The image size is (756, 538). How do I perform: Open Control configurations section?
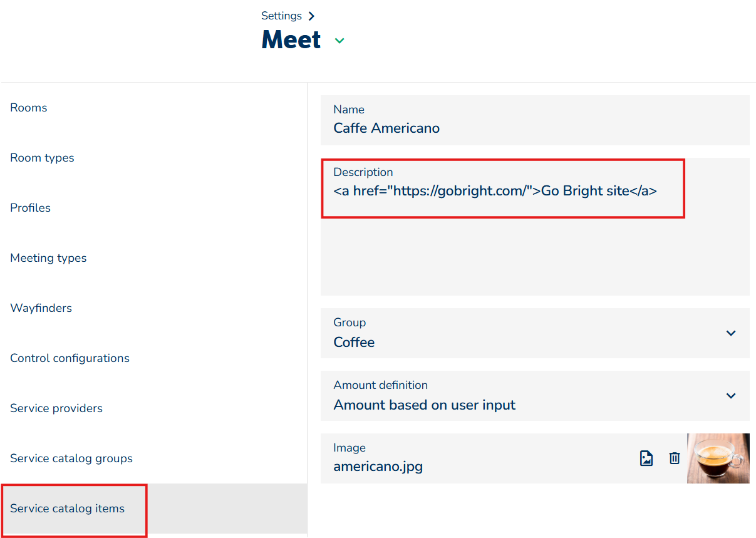click(x=70, y=358)
